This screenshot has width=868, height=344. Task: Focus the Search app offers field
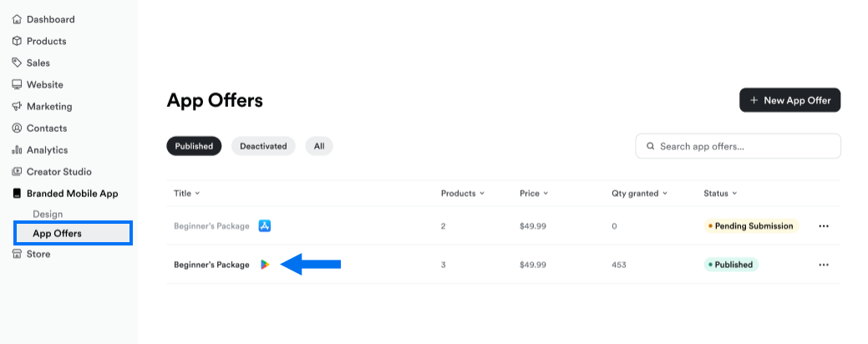click(738, 146)
